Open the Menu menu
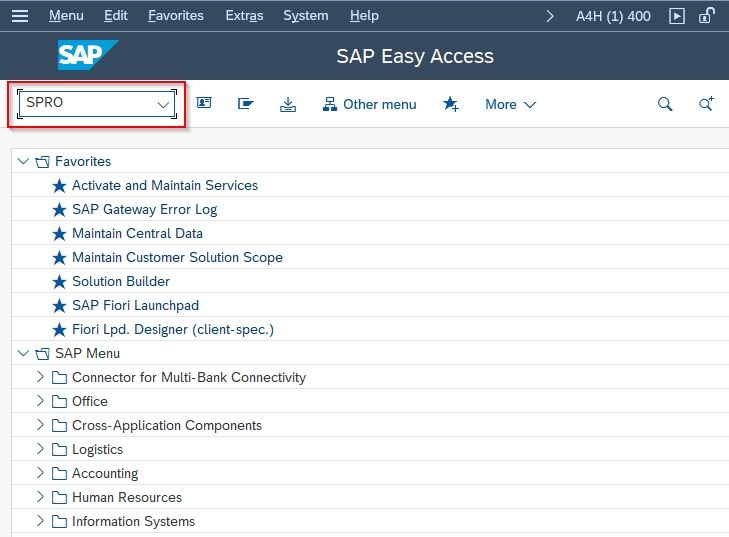This screenshot has width=729, height=537. (66, 16)
